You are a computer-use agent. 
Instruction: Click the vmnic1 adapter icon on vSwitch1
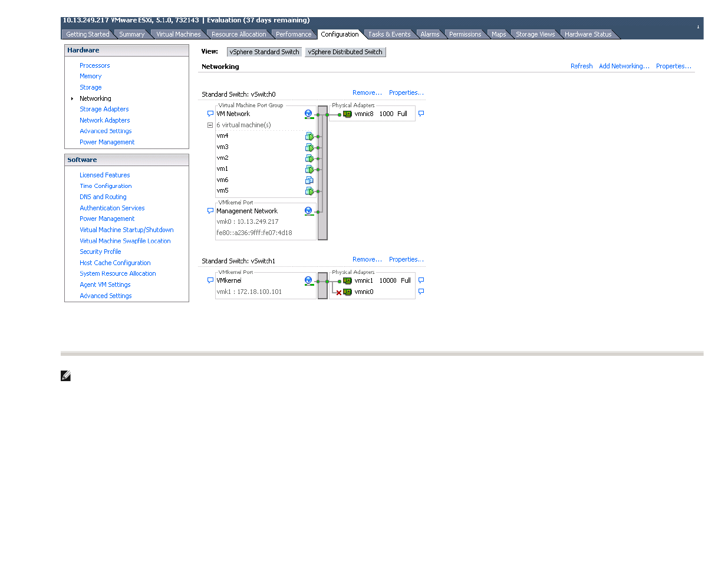coord(347,281)
